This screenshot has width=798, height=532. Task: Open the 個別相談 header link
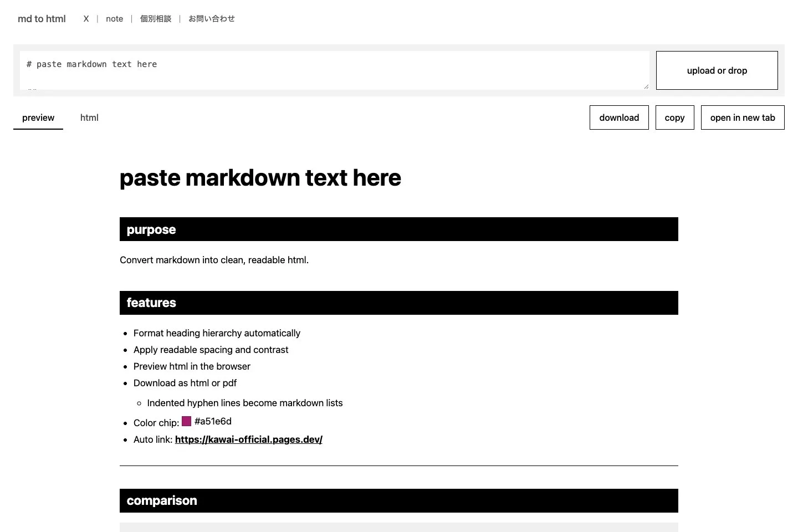tap(156, 19)
